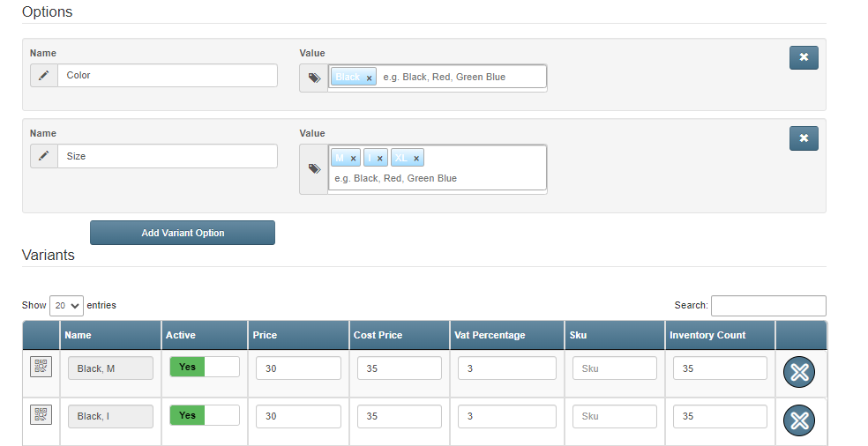This screenshot has height=446, width=868.
Task: Remove the Color option with X button
Action: tap(803, 57)
